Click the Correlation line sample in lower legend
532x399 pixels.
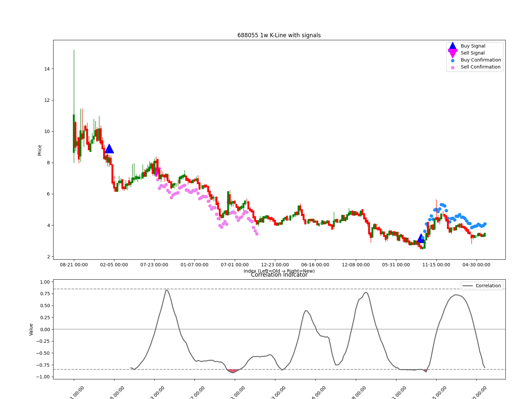pos(467,286)
